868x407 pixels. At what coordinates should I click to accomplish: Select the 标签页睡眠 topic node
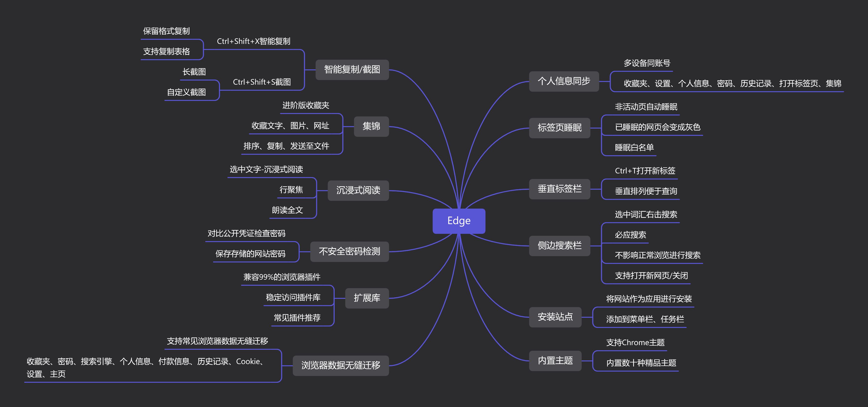click(x=559, y=128)
